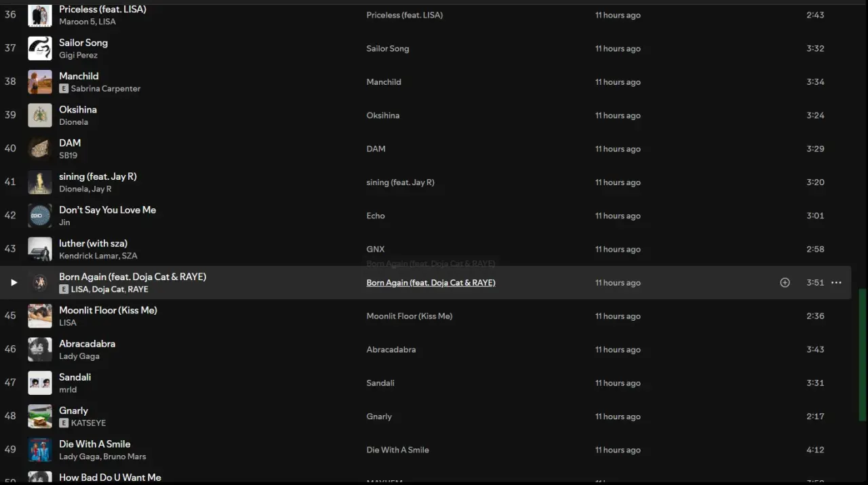Open Gigi Perez artist link
Viewport: 868px width, 485px height.
[78, 56]
